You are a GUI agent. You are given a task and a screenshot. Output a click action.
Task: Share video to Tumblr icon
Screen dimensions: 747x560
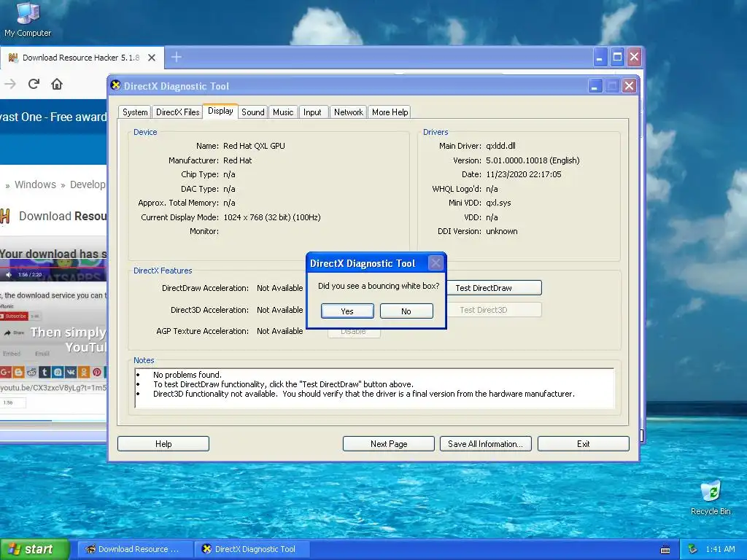(44, 372)
